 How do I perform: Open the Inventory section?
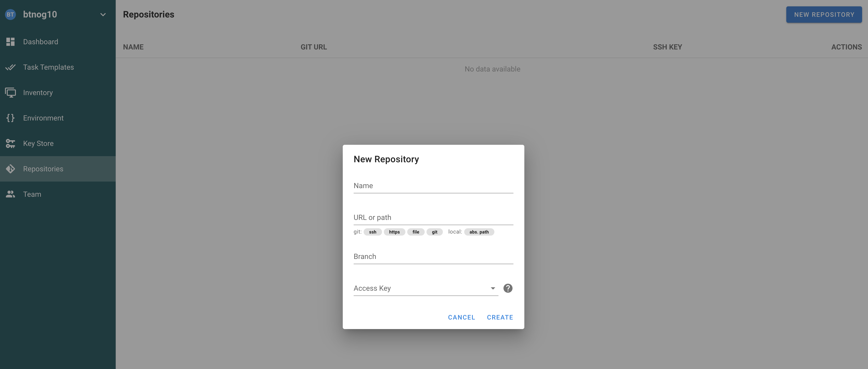[x=58, y=93]
